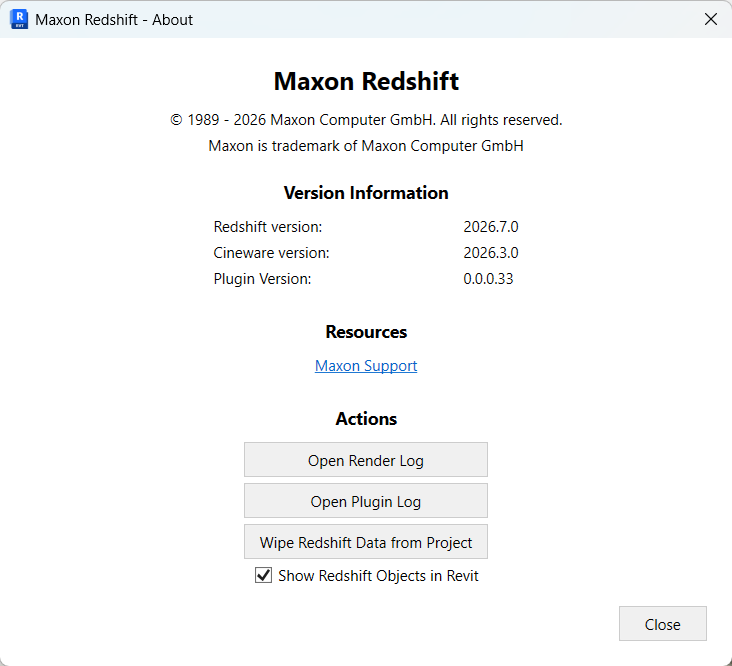732x666 pixels.
Task: Select the Cineware version value 2026.3.0
Action: 491,253
